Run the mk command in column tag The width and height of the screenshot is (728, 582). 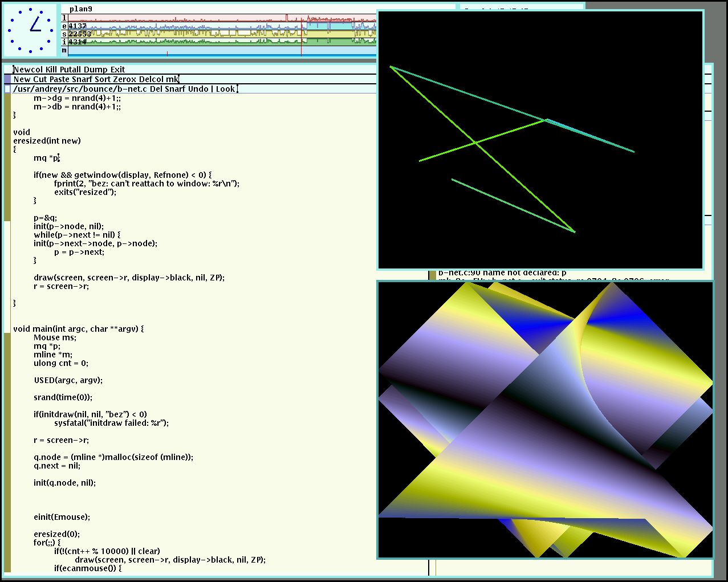pos(172,79)
